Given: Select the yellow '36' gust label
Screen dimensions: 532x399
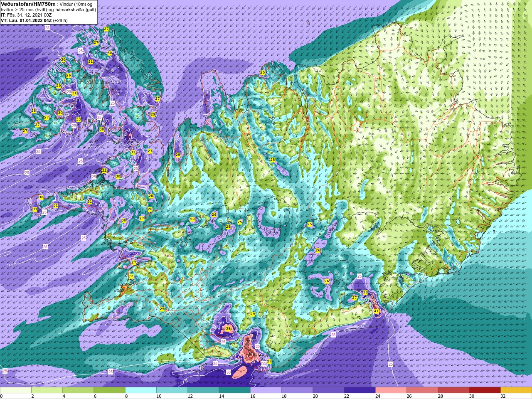Looking at the screenshot, I should (365, 293).
